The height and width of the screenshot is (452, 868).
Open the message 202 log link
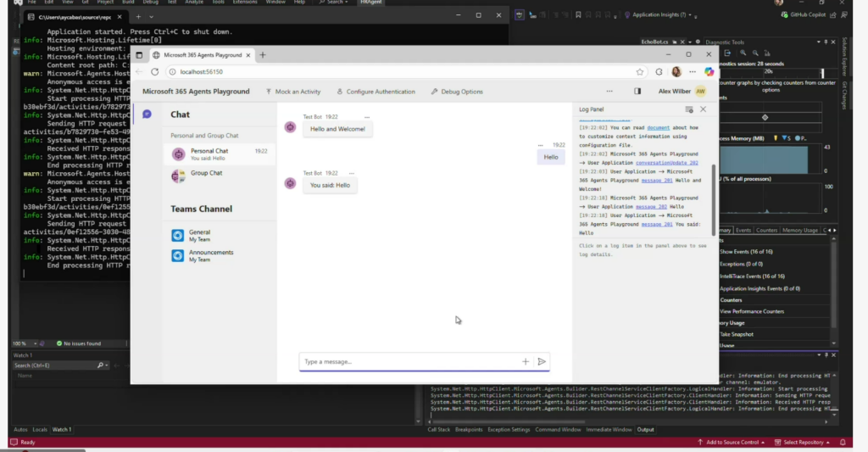coord(651,207)
